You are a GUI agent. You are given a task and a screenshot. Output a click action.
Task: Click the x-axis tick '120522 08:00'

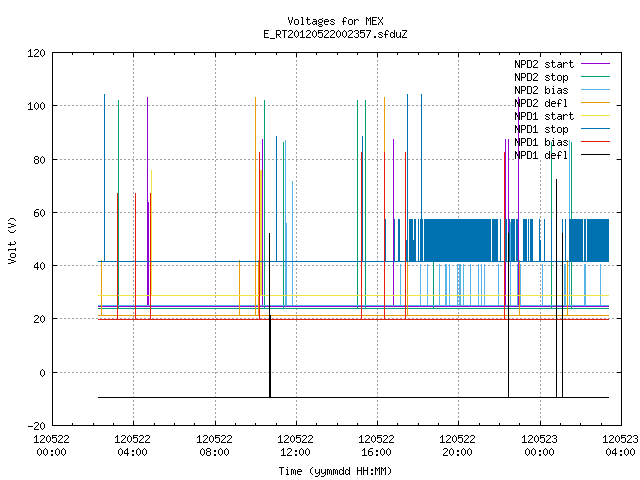(x=214, y=446)
